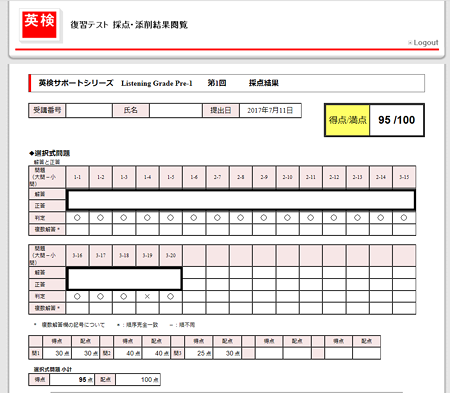The image size is (450, 393).
Task: Click the 提出日 date 2017年7月11日 cell
Action: coord(270,110)
